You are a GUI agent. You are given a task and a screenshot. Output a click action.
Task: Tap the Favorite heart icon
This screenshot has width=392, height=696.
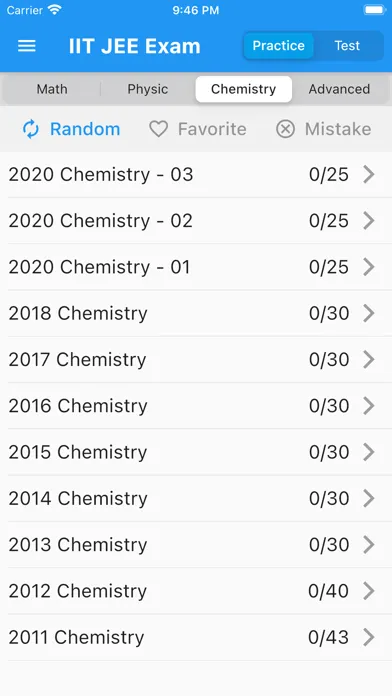[x=158, y=129]
